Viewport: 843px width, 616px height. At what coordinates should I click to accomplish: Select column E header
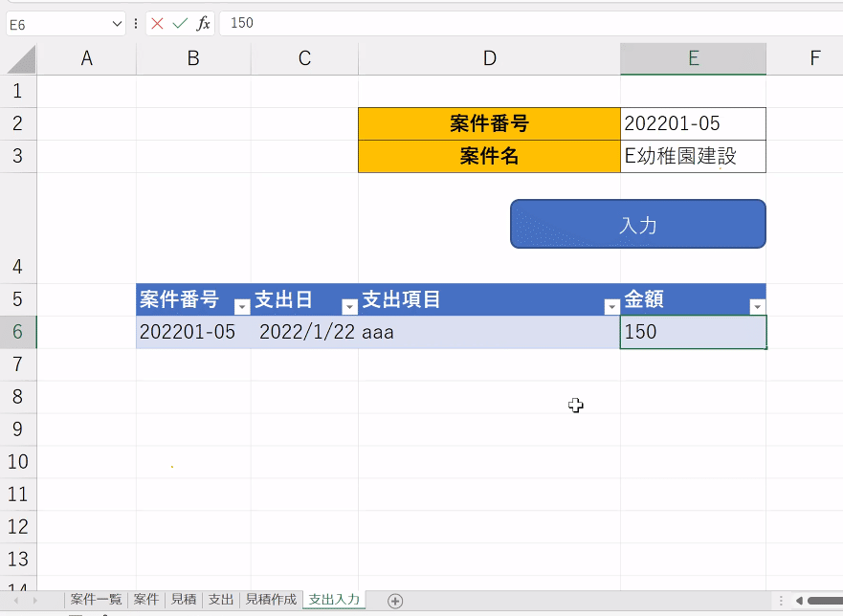coord(693,58)
